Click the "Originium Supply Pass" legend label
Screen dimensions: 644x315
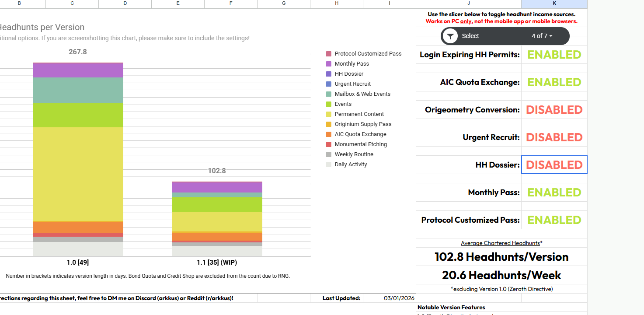[363, 124]
